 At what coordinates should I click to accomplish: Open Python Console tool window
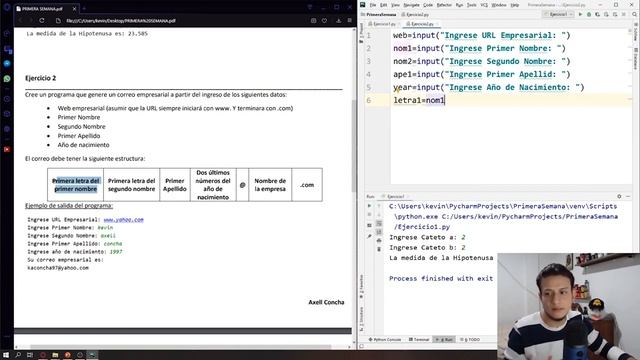[x=385, y=340]
